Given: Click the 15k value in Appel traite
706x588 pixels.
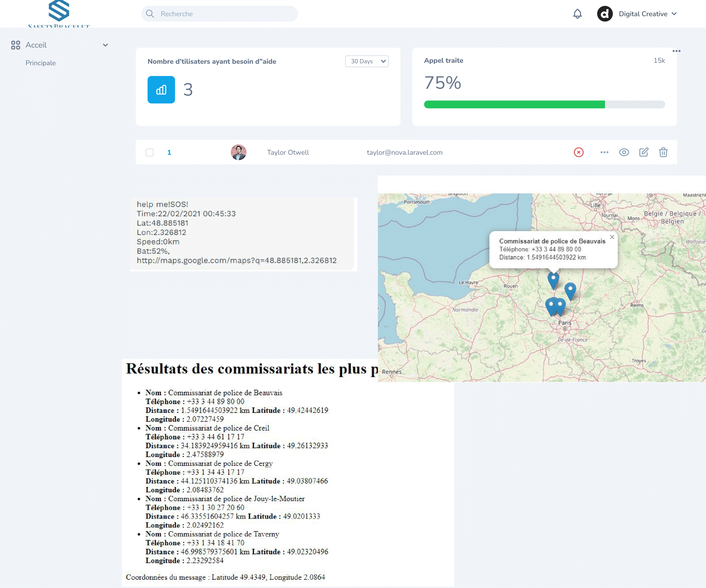Looking at the screenshot, I should coord(659,61).
